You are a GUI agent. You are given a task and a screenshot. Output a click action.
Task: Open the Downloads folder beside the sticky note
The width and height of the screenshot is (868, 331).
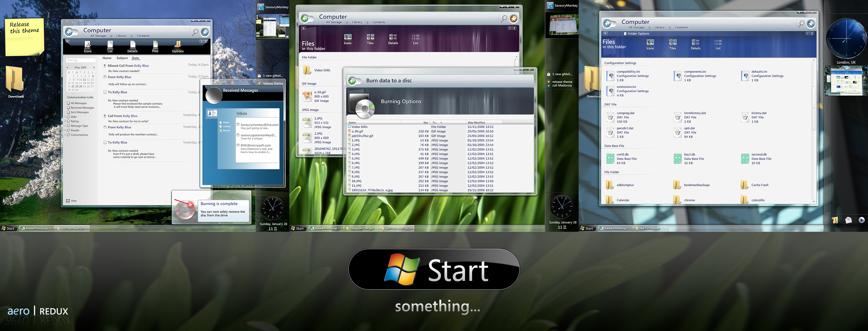click(15, 82)
